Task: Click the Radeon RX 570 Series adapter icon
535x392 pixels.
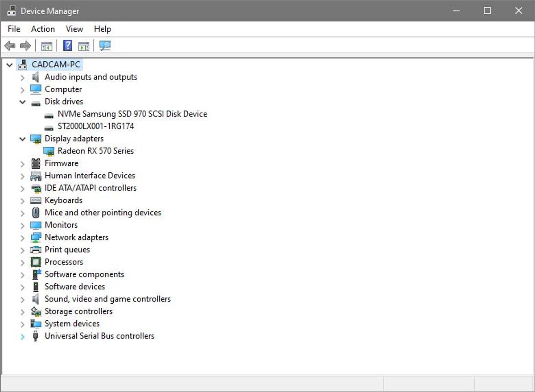Action: coord(49,151)
